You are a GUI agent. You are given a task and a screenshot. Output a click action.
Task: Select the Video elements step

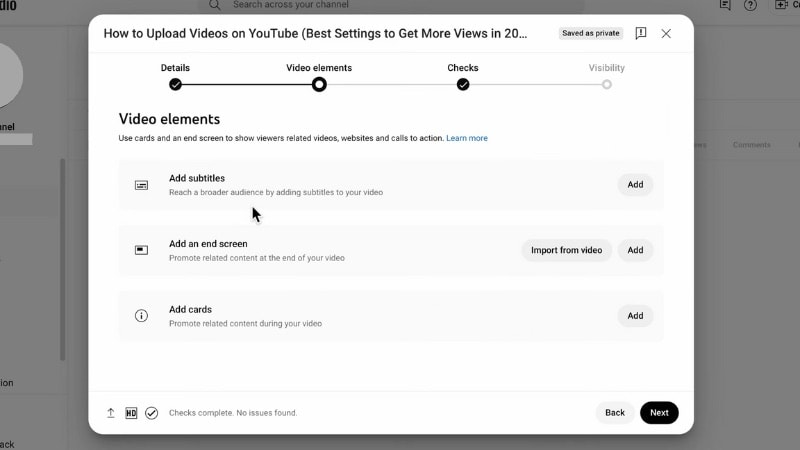(319, 68)
